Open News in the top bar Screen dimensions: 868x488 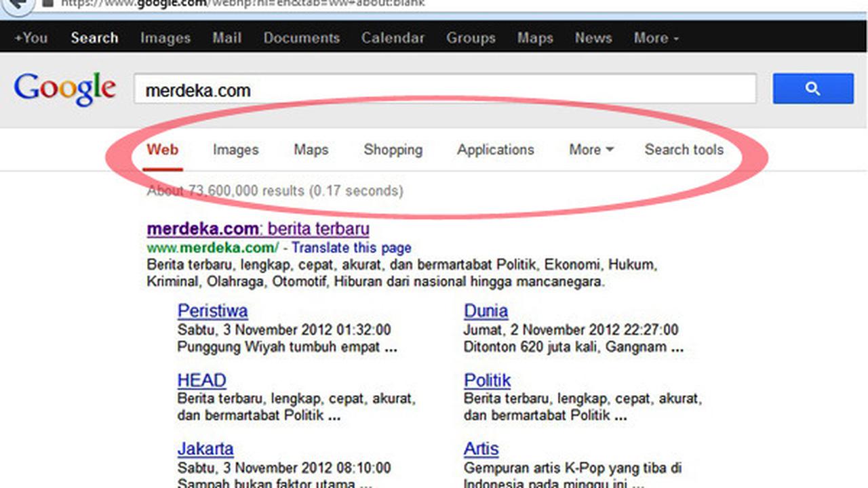593,38
